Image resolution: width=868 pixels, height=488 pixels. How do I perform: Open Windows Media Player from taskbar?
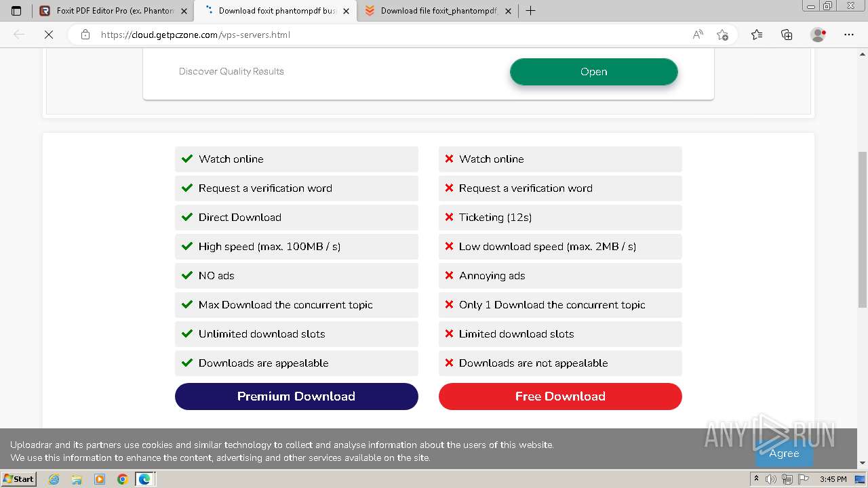(x=100, y=479)
